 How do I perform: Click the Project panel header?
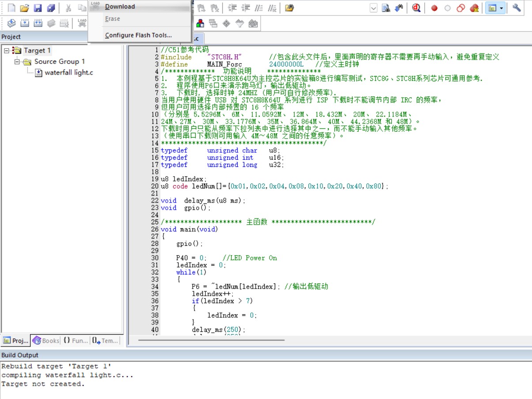click(x=11, y=37)
